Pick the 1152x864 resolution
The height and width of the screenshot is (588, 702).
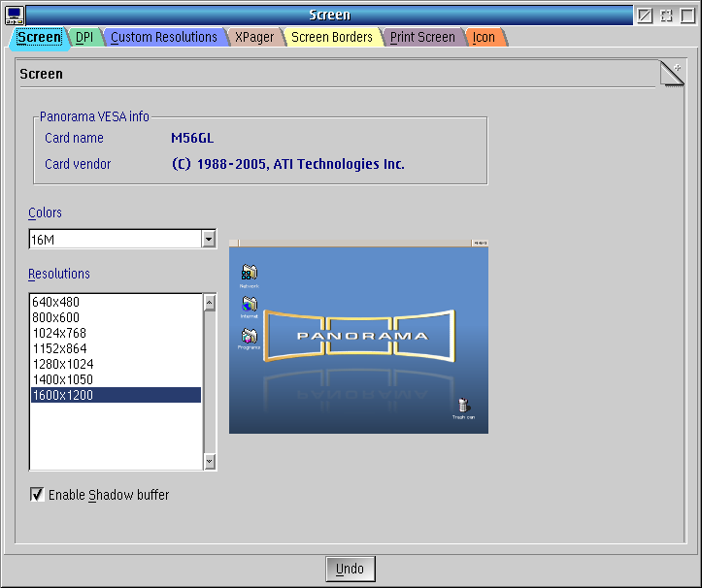tap(116, 348)
